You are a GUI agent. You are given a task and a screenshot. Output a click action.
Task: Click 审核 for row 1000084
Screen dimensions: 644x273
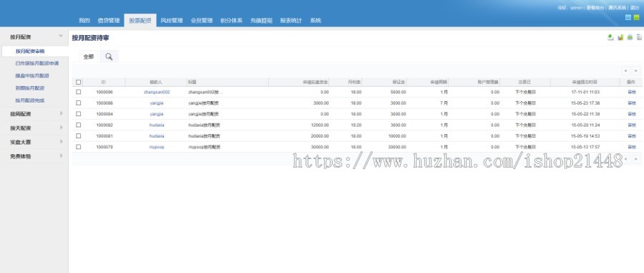pyautogui.click(x=631, y=114)
